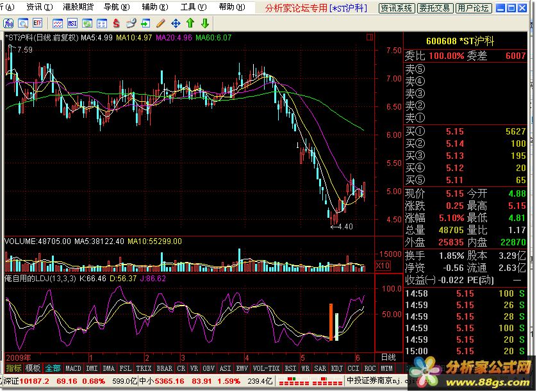
Task: Click the green up arrow icon
Action: tap(190, 23)
